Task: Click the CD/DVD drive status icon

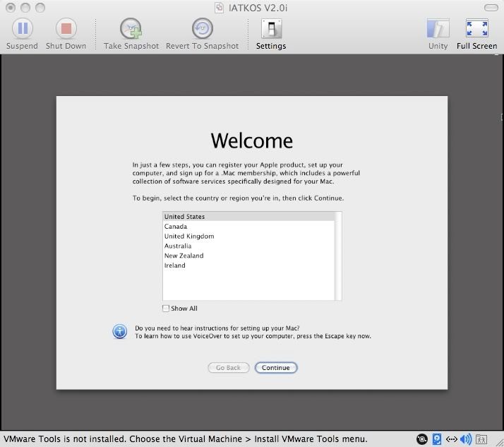Action: point(421,439)
